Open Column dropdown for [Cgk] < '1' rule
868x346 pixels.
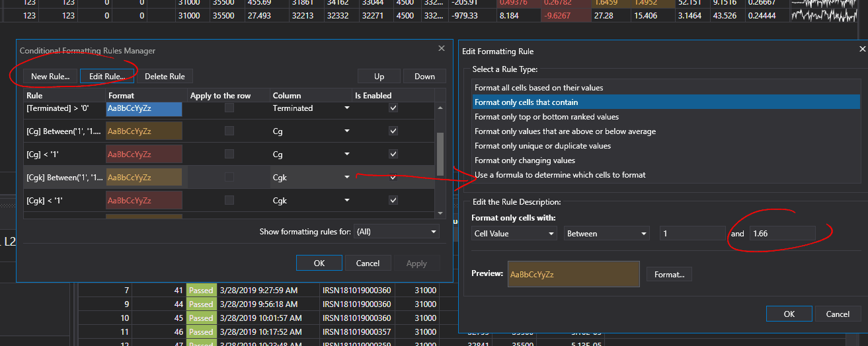(346, 200)
